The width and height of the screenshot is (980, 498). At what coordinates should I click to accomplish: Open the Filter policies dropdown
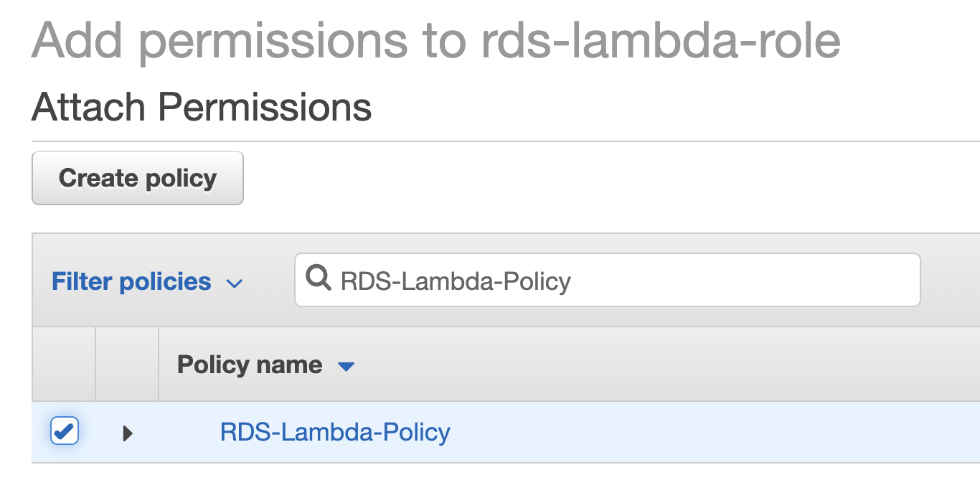146,282
